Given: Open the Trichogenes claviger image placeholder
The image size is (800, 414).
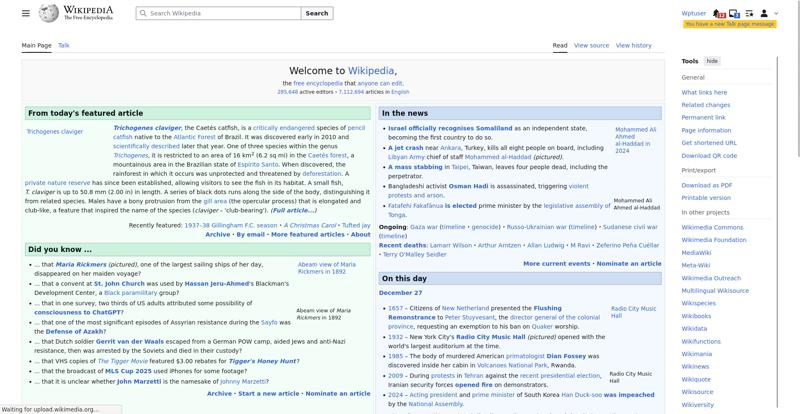Looking at the screenshot, I should tap(55, 131).
